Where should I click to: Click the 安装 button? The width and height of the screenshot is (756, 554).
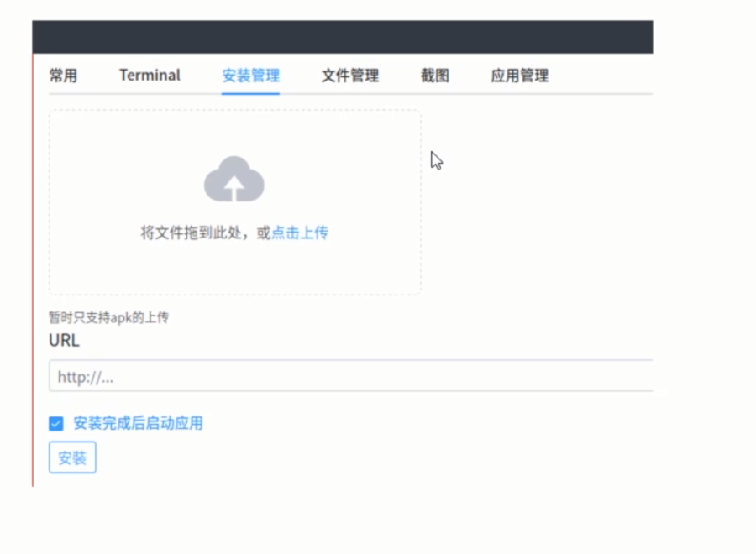coord(72,457)
